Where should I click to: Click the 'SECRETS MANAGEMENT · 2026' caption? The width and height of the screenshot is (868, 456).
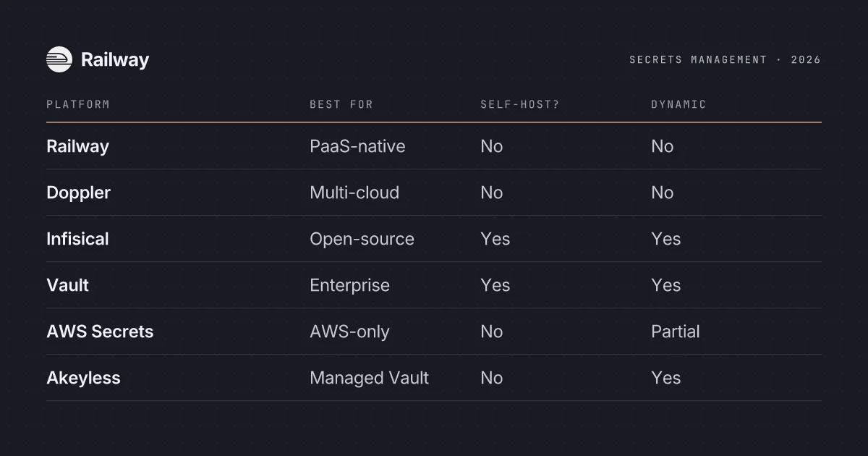tap(726, 60)
